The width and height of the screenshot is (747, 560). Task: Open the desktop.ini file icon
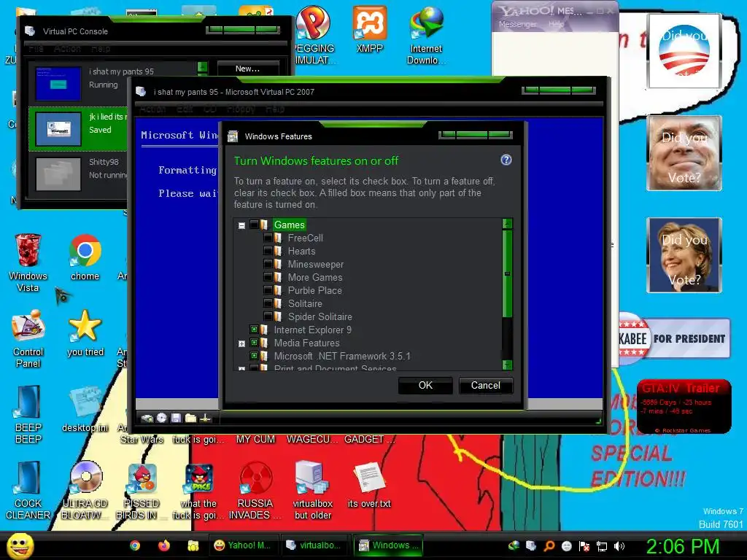(85, 410)
